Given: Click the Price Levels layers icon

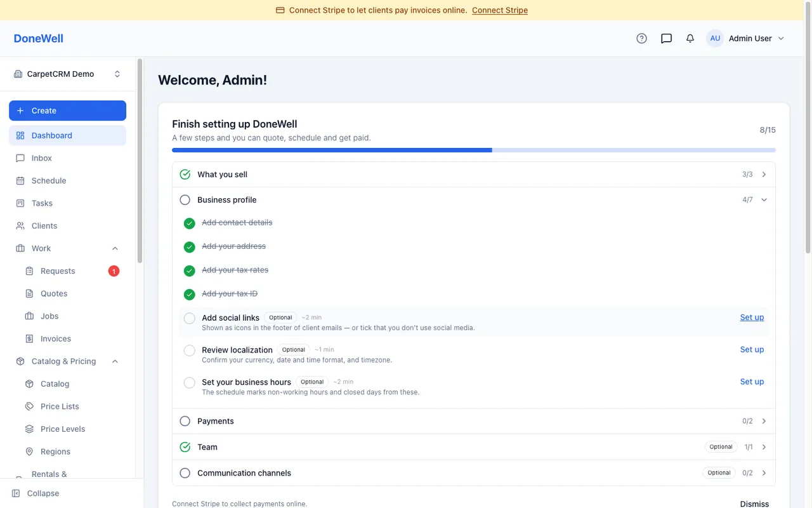Looking at the screenshot, I should pos(29,429).
